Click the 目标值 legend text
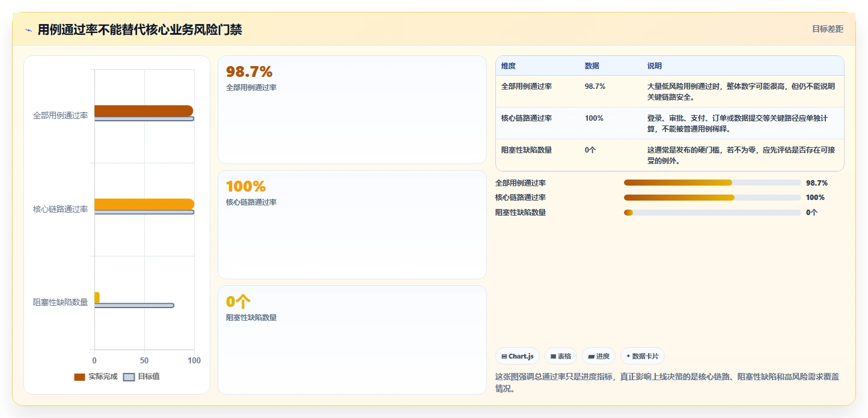The image size is (868, 418). click(x=148, y=377)
